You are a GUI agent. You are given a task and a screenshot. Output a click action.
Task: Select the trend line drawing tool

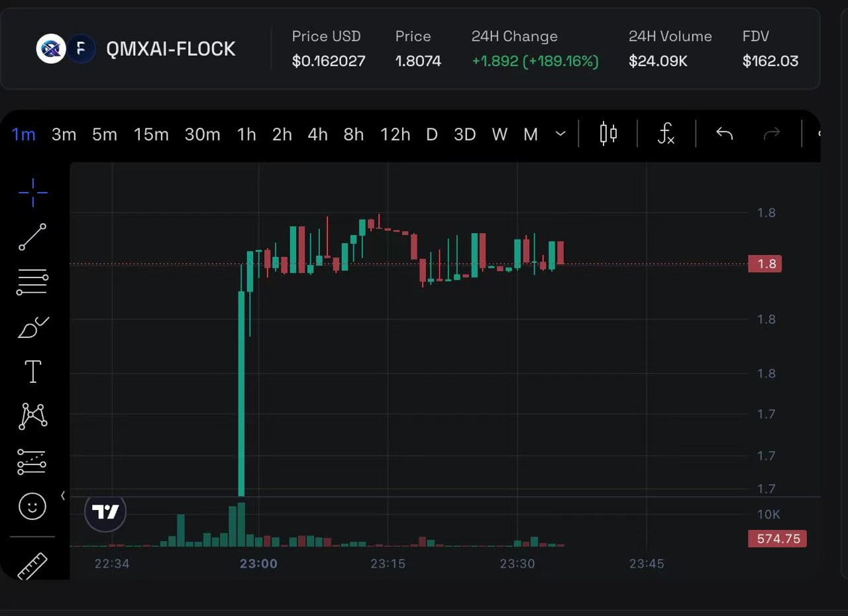coord(32,237)
